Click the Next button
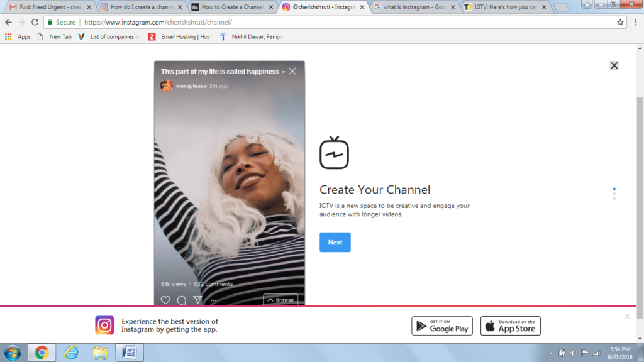Image resolution: width=644 pixels, height=362 pixels. tap(335, 242)
